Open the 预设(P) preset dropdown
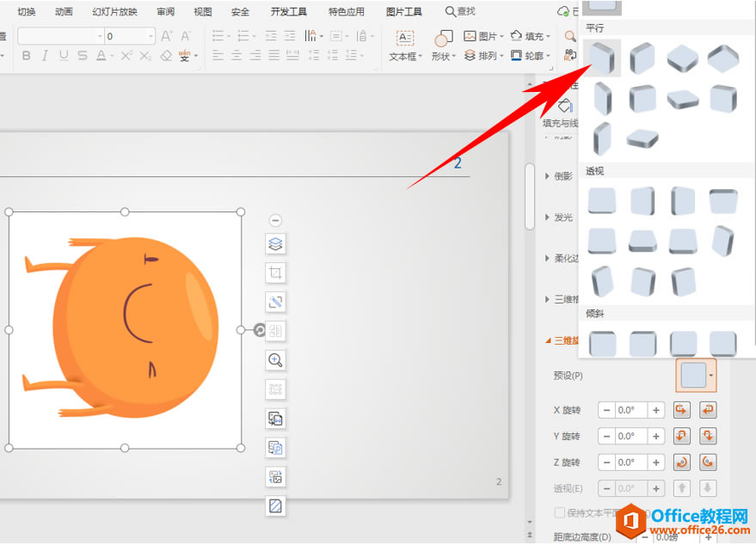This screenshot has height=545, width=756. point(696,376)
